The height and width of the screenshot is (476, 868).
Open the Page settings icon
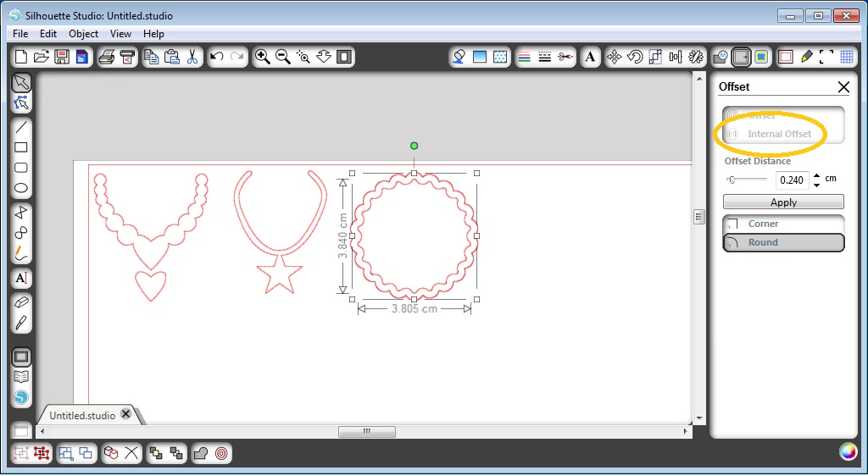[x=786, y=57]
